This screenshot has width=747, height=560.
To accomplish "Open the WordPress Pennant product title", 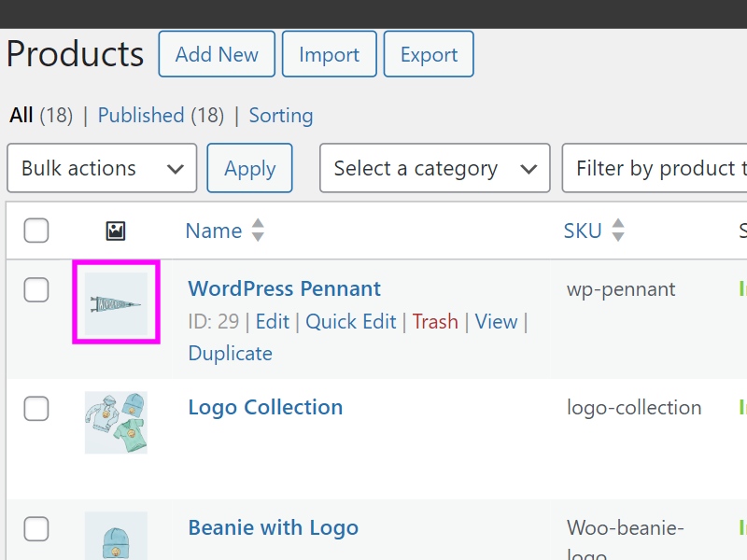I will pos(285,288).
